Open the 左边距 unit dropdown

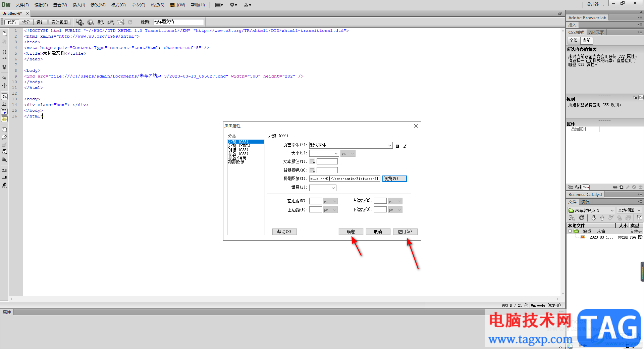(330, 201)
